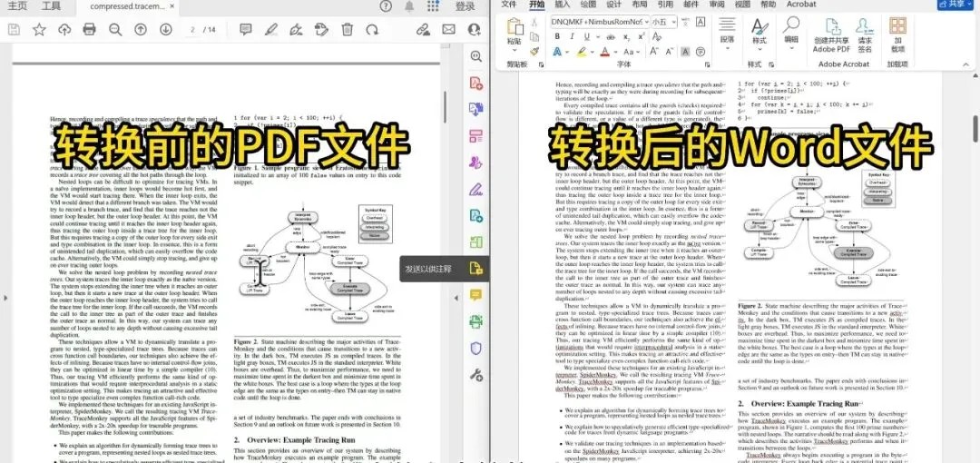Viewport: 980px width, 463px height.
Task: Delete using the trash can icon
Action: 348,29
